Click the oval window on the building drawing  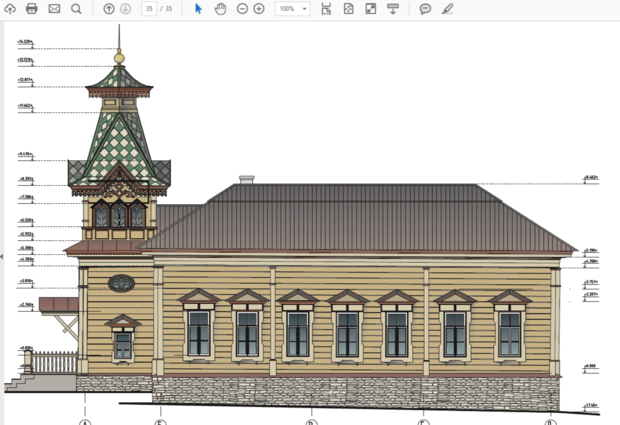tap(121, 283)
